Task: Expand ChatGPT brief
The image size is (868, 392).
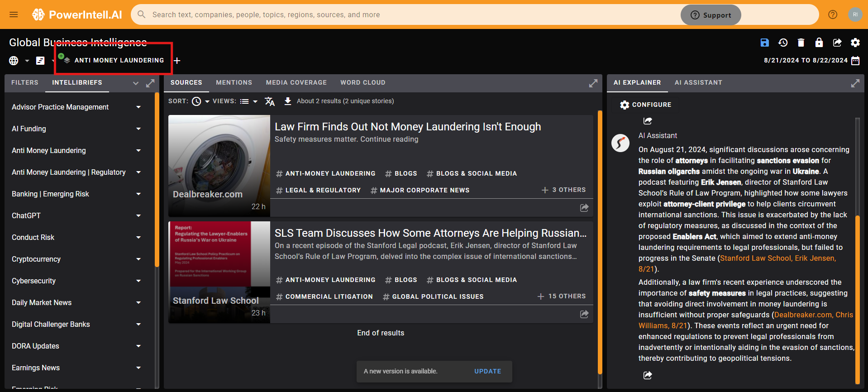Action: pos(138,216)
